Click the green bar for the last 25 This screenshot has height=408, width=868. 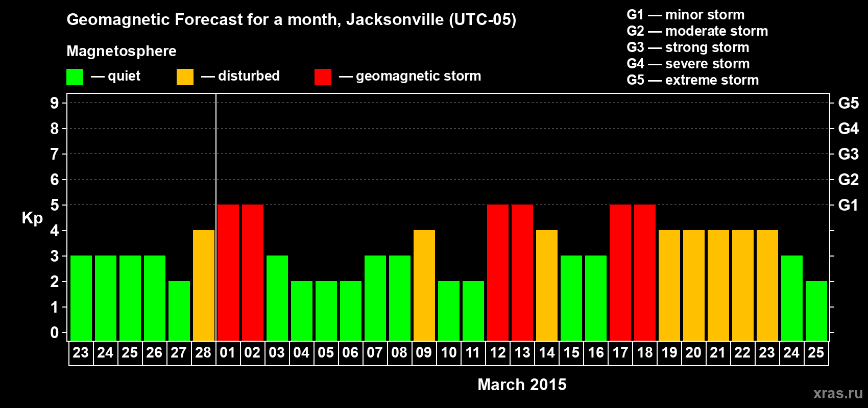pos(816,311)
